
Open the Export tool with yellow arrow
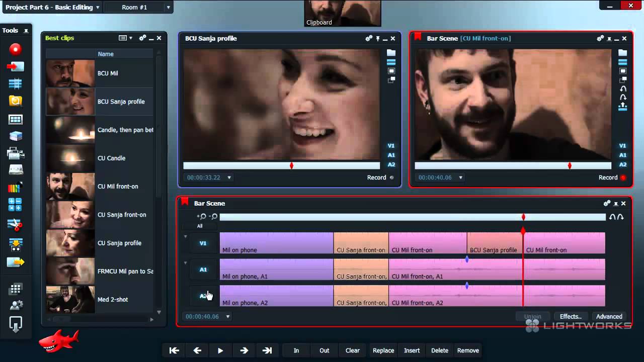16,262
